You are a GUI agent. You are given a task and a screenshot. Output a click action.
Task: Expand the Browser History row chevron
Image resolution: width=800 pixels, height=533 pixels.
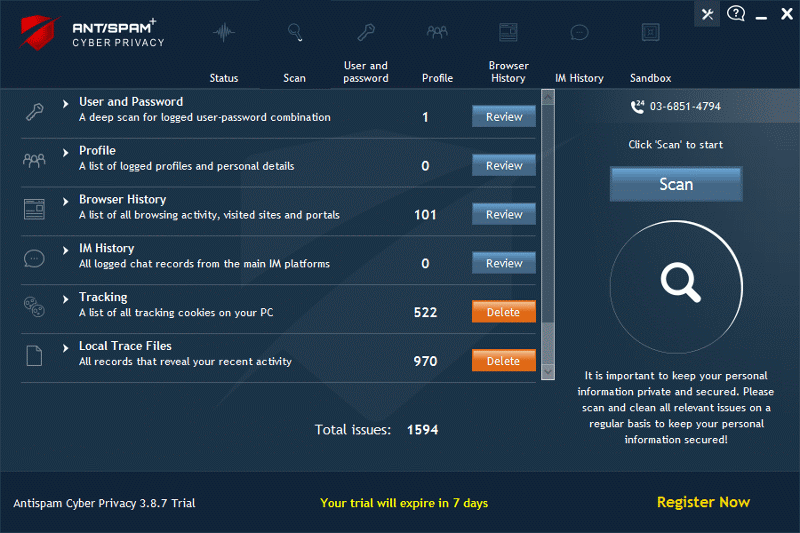pos(65,201)
